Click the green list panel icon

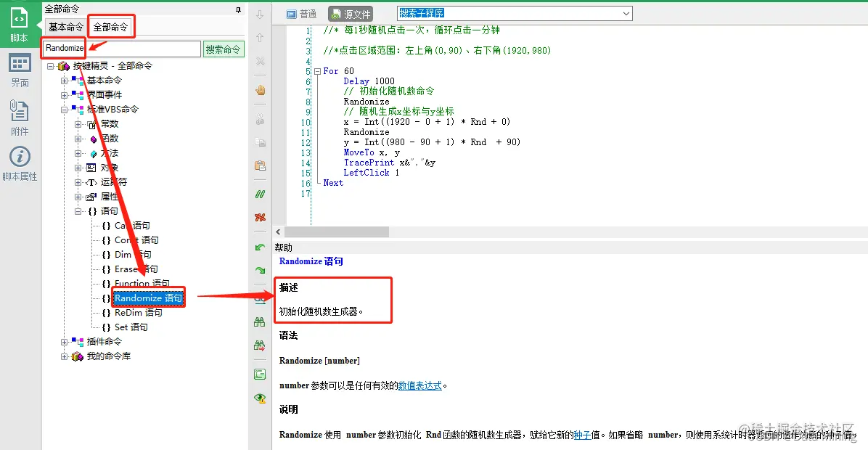pos(260,375)
